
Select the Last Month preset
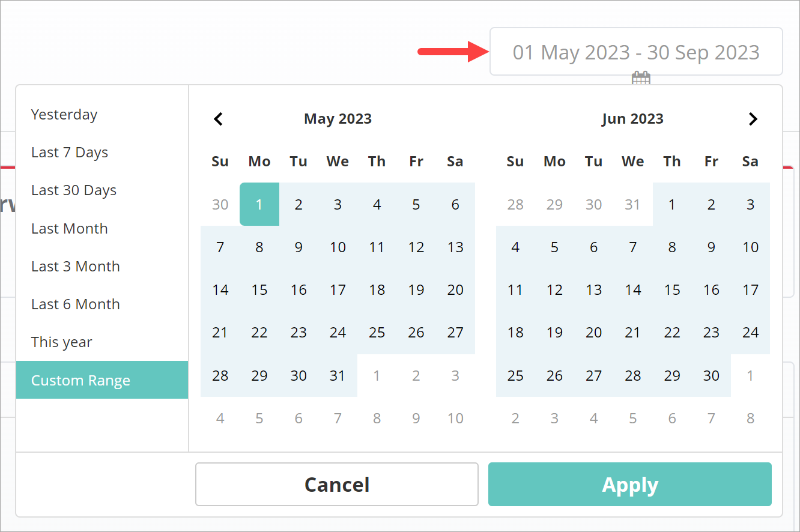click(70, 229)
